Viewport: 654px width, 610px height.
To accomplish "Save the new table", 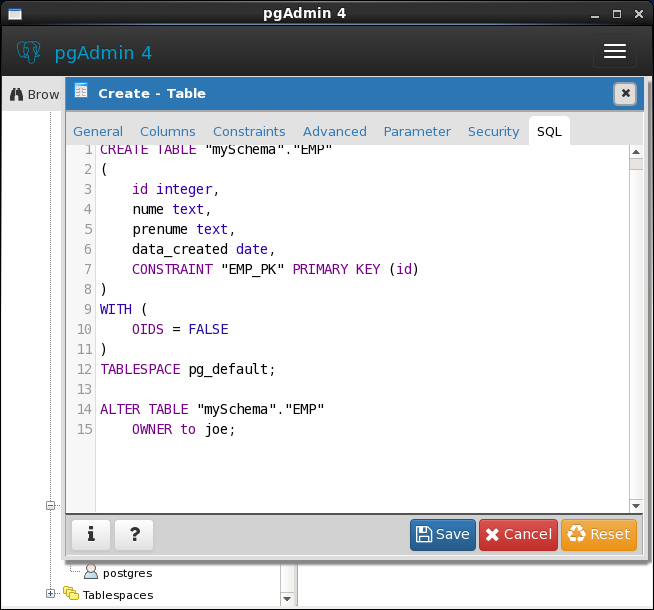I will click(x=443, y=535).
